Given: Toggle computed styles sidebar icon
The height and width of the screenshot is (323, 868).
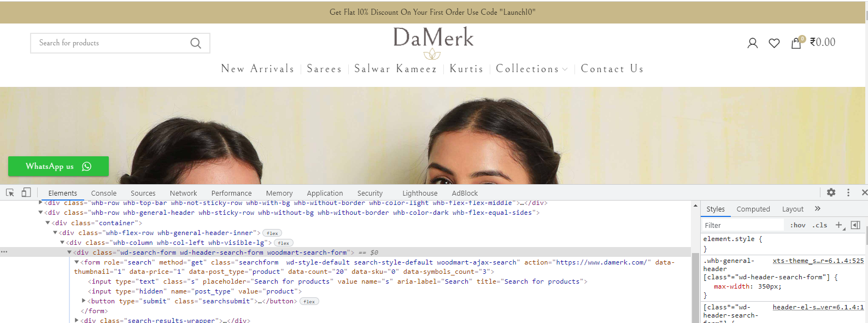Looking at the screenshot, I should pyautogui.click(x=855, y=225).
